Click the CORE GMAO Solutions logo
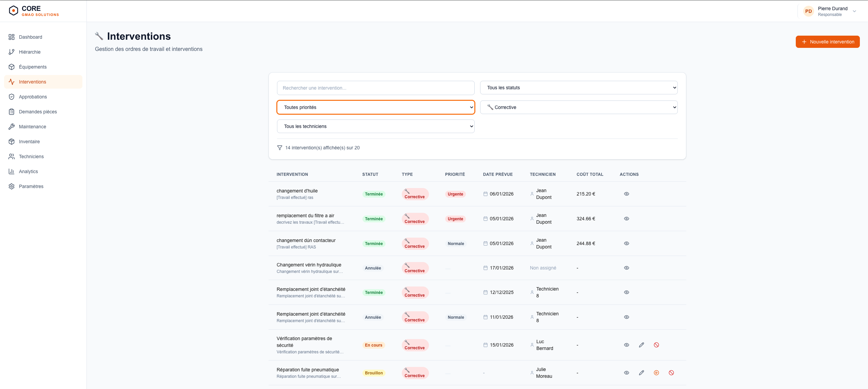Viewport: 868px width, 389px height. tap(34, 11)
